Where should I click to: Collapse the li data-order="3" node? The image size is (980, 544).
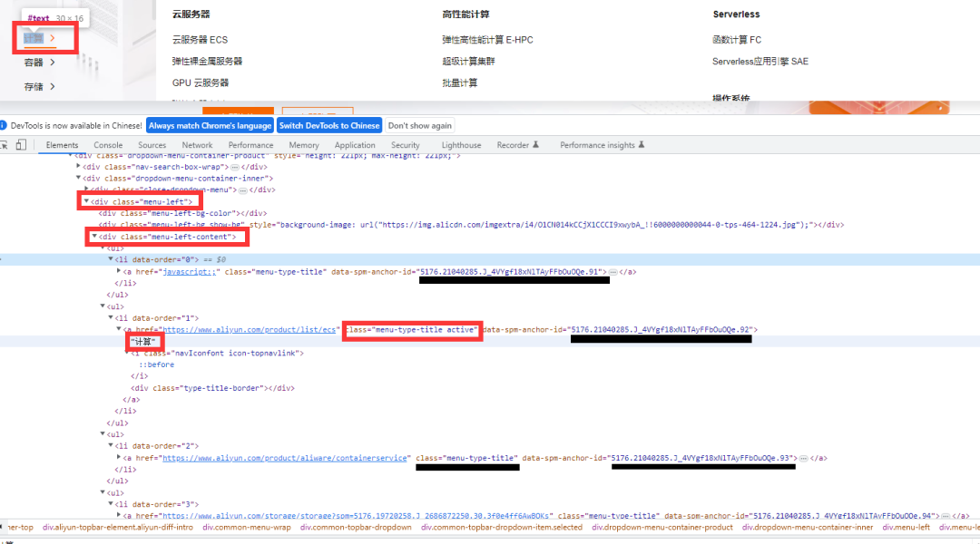[x=111, y=504]
